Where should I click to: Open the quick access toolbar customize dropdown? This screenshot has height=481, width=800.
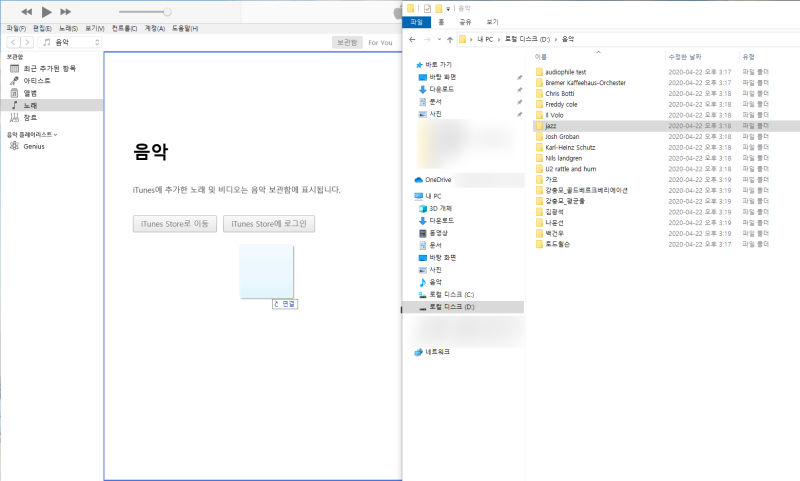coord(448,9)
